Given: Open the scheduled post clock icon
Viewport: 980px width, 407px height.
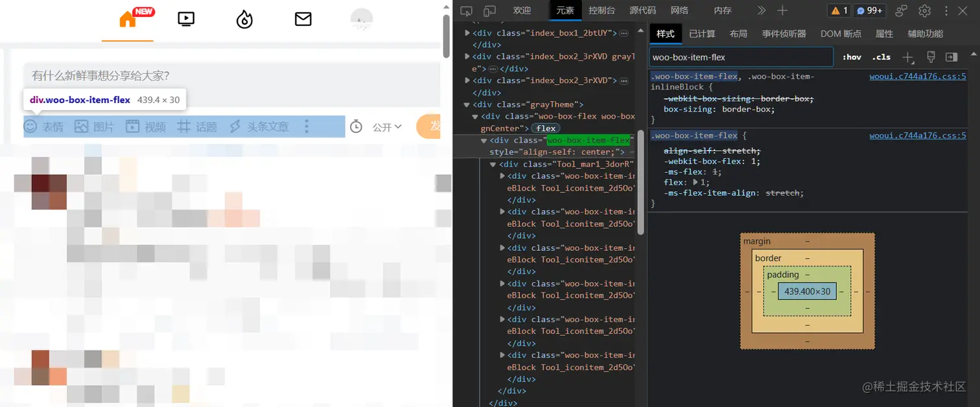Looking at the screenshot, I should point(356,126).
